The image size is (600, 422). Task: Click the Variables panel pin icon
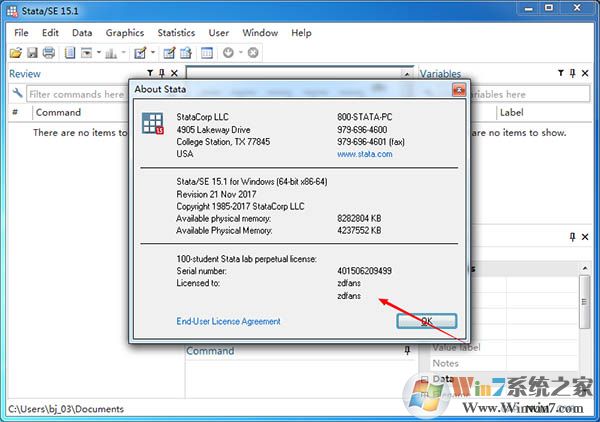(x=572, y=73)
